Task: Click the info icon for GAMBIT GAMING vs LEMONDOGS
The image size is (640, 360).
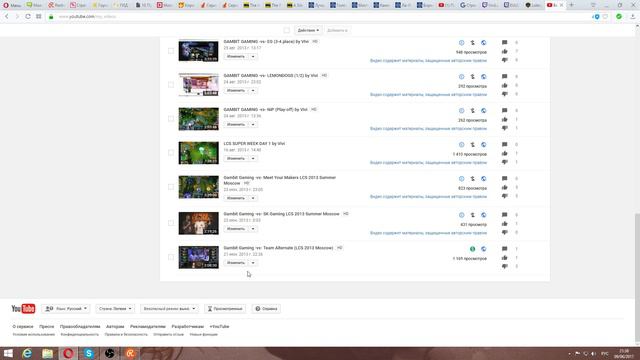Action: [461, 77]
